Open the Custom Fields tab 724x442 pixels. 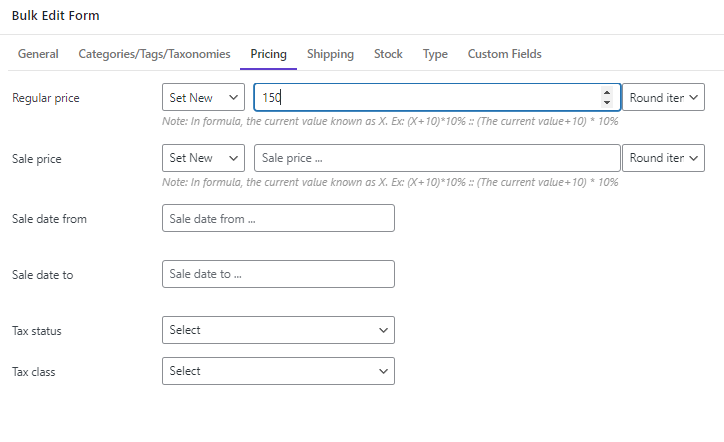pos(504,54)
